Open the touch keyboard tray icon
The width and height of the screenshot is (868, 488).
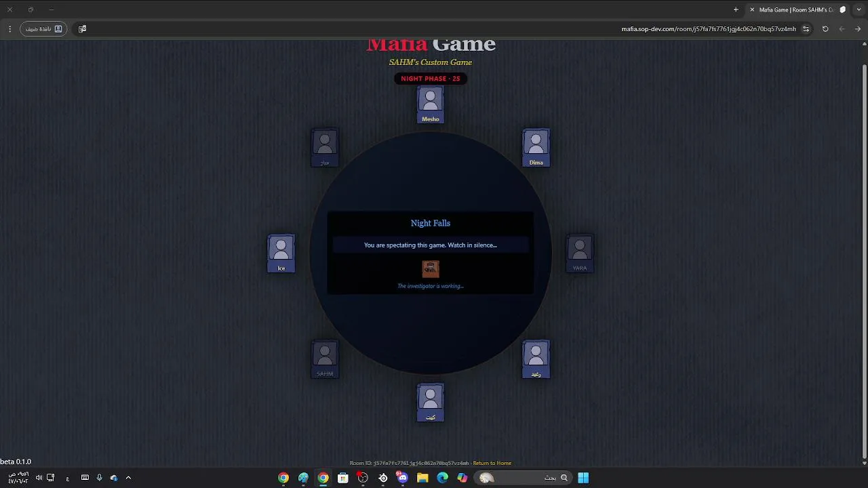[x=85, y=478]
